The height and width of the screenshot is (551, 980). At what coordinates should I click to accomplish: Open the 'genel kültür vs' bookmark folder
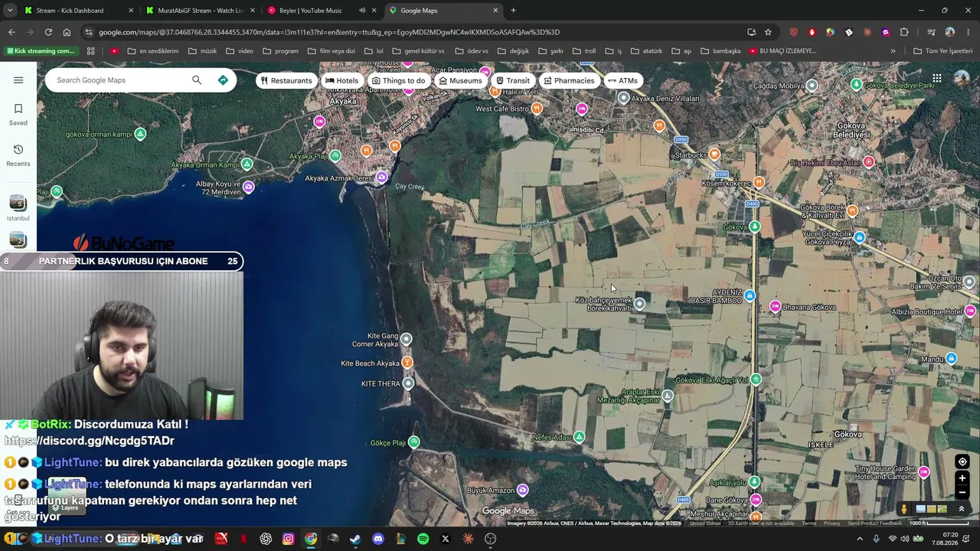pos(418,51)
